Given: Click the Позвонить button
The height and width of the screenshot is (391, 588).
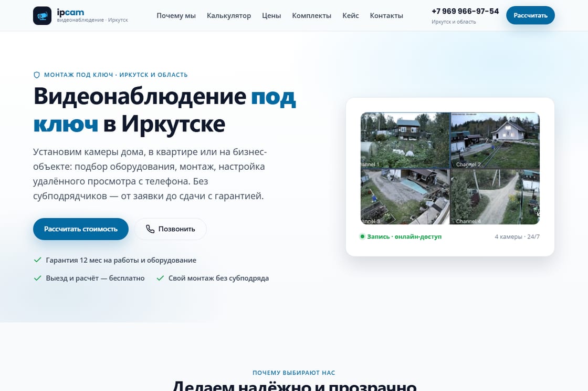Looking at the screenshot, I should point(171,229).
